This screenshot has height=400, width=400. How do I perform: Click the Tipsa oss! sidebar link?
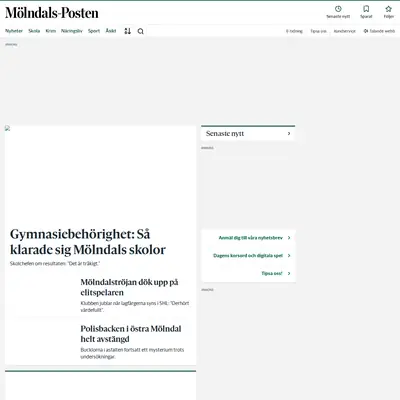point(272,273)
